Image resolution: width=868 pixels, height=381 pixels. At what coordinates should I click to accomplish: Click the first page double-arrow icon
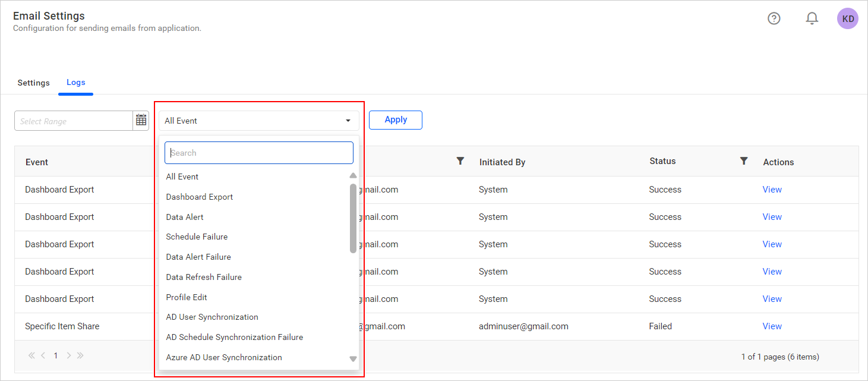click(31, 355)
